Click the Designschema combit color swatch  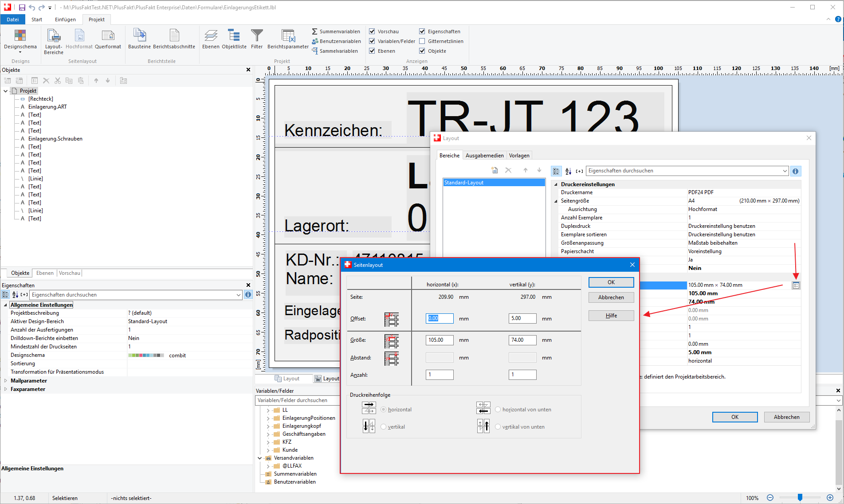point(146,356)
